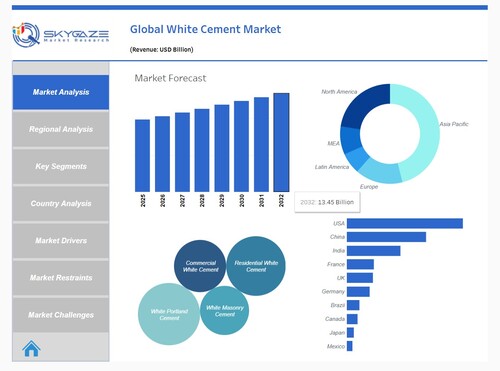The image size is (500, 371).
Task: Switch to Regional Analysis tab
Action: [61, 129]
